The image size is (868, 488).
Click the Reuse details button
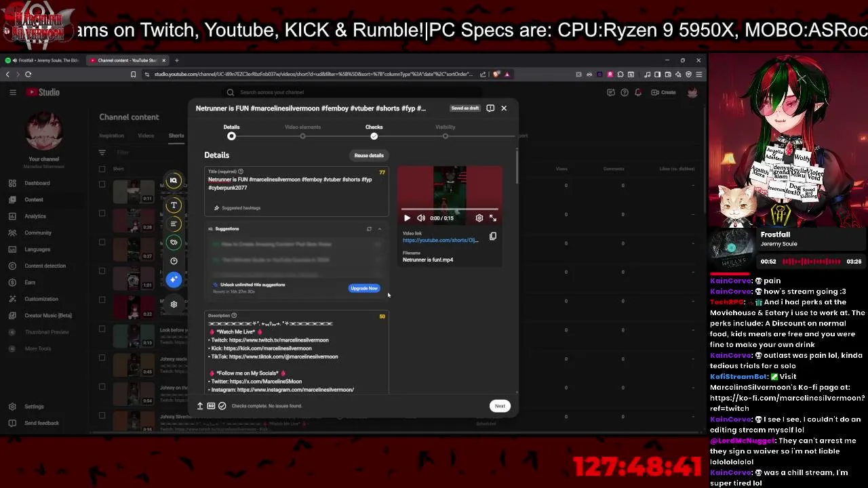coord(369,155)
